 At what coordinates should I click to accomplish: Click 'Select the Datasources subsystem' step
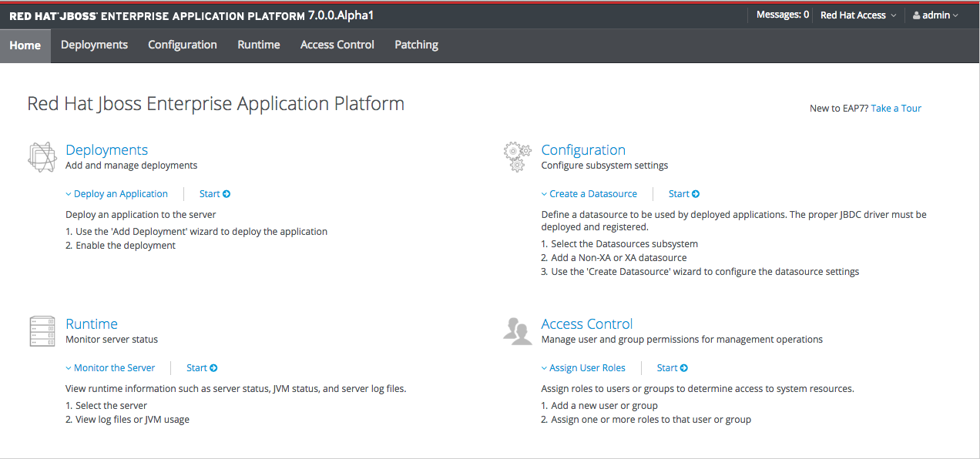[625, 244]
